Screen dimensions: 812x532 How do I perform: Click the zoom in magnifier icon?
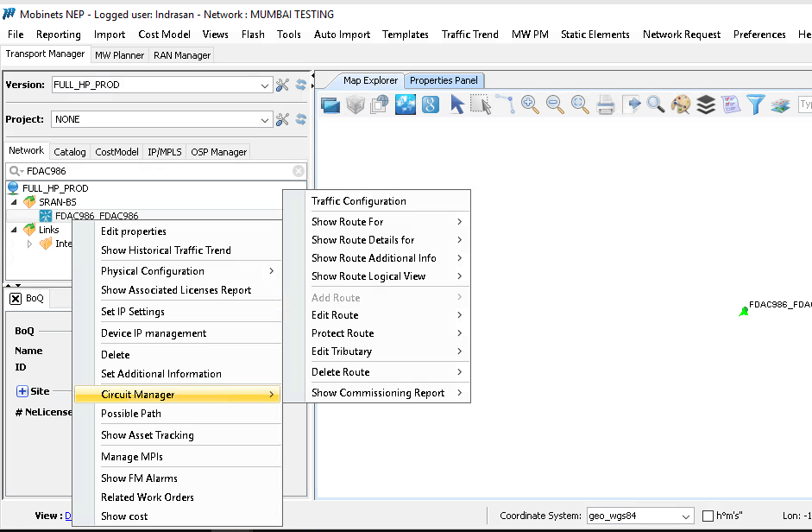click(530, 104)
